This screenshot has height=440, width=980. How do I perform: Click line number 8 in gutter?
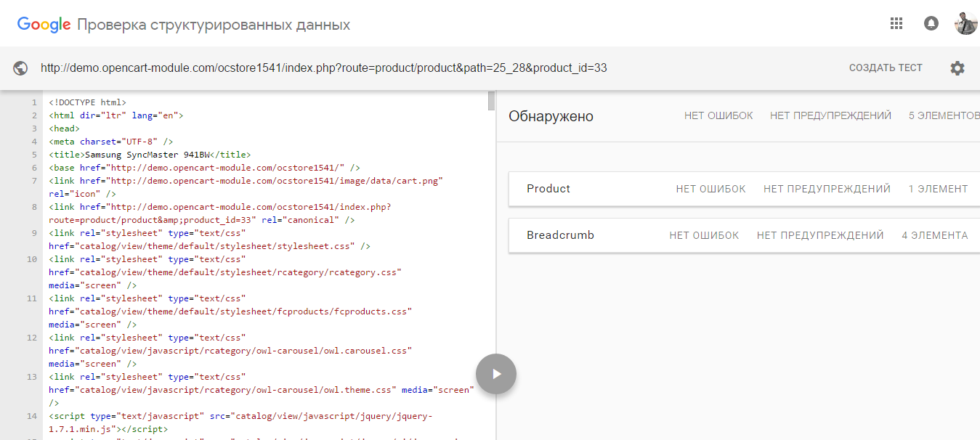point(33,207)
